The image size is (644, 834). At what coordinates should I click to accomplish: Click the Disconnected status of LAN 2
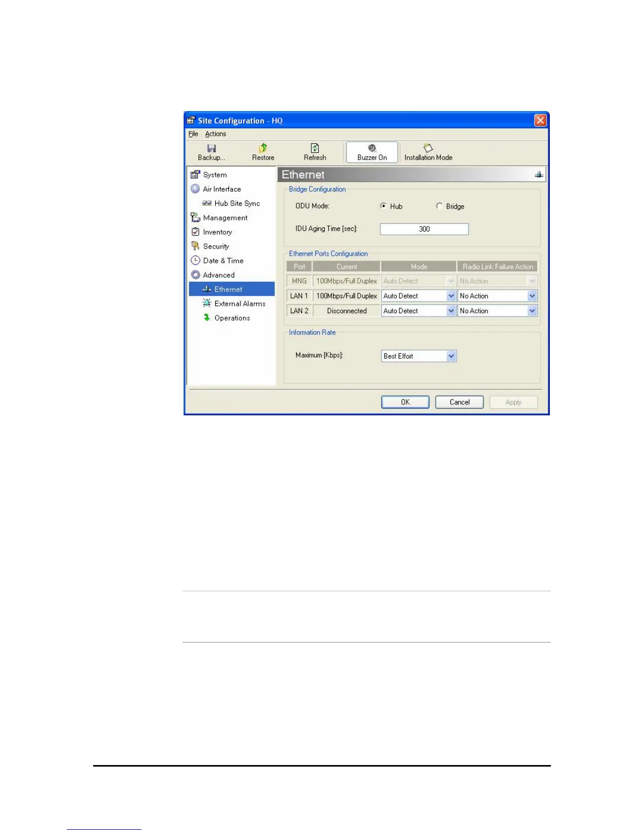tap(347, 311)
